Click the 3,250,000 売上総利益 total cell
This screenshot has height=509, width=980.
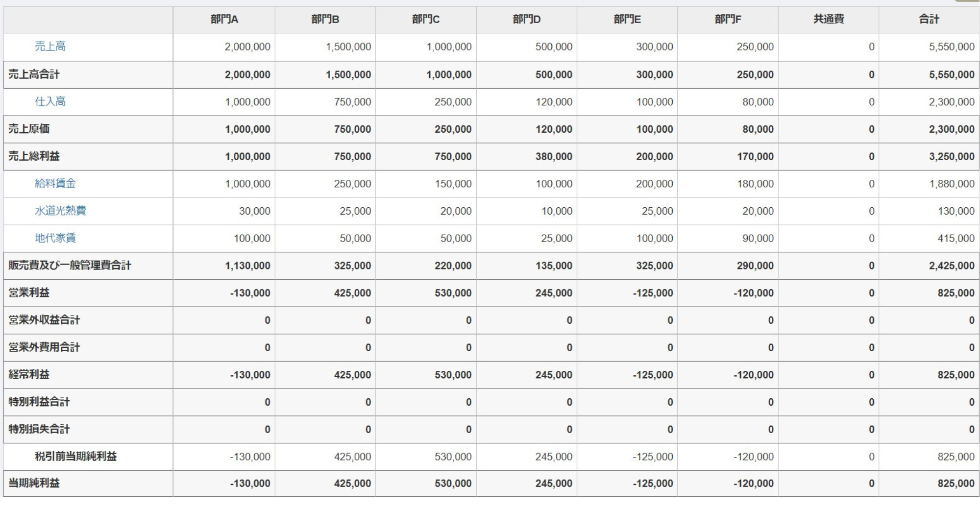tap(952, 156)
